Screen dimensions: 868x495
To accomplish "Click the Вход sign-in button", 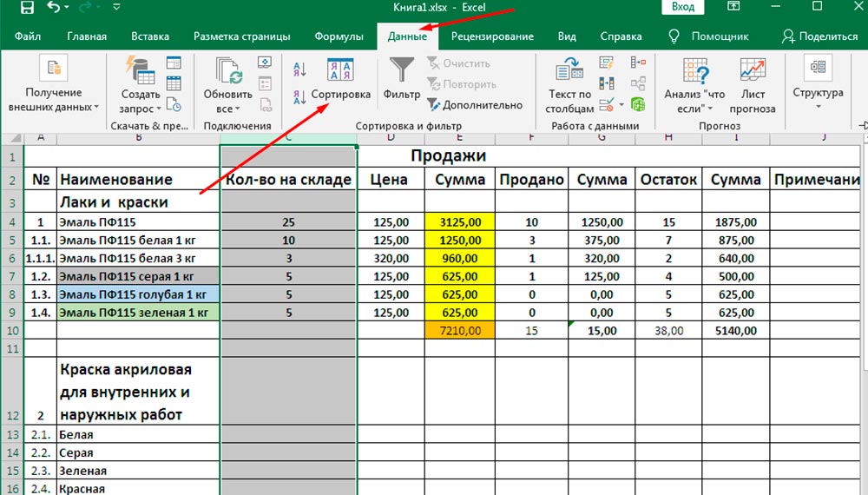I will (x=683, y=7).
